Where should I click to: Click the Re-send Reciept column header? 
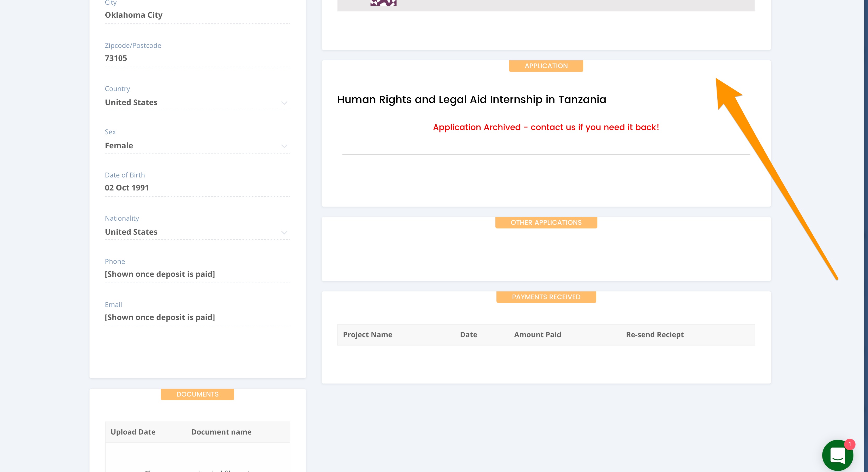click(654, 335)
